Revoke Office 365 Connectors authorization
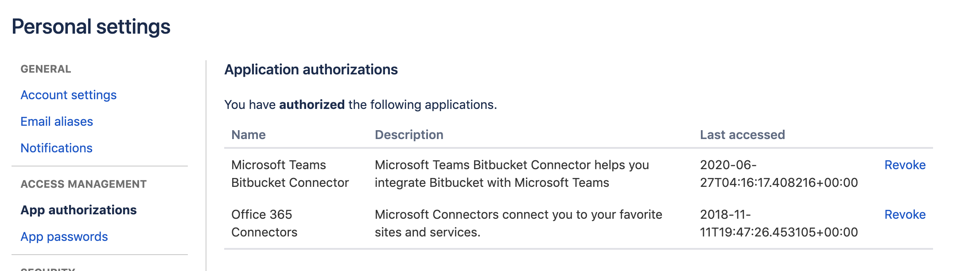The height and width of the screenshot is (271, 980). coord(905,214)
